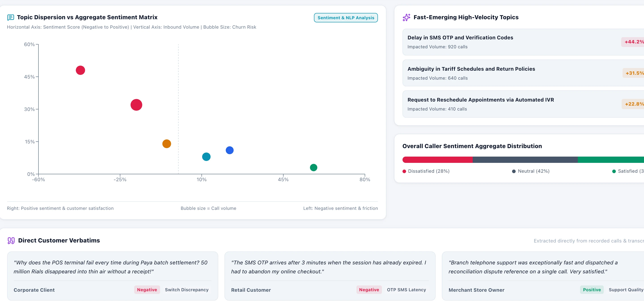
Task: Click the red bubble in the upper left of the chart
Action: pyautogui.click(x=80, y=70)
